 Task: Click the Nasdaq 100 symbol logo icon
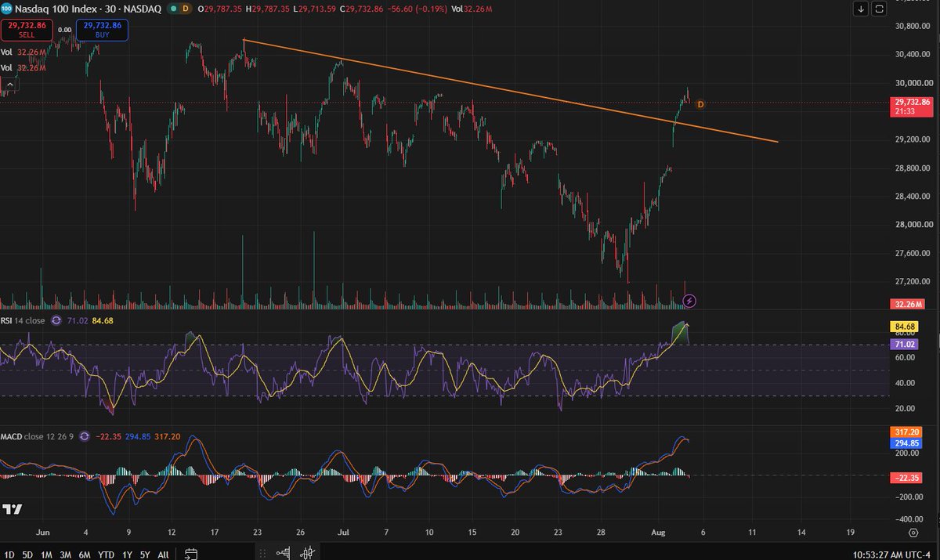pos(8,9)
